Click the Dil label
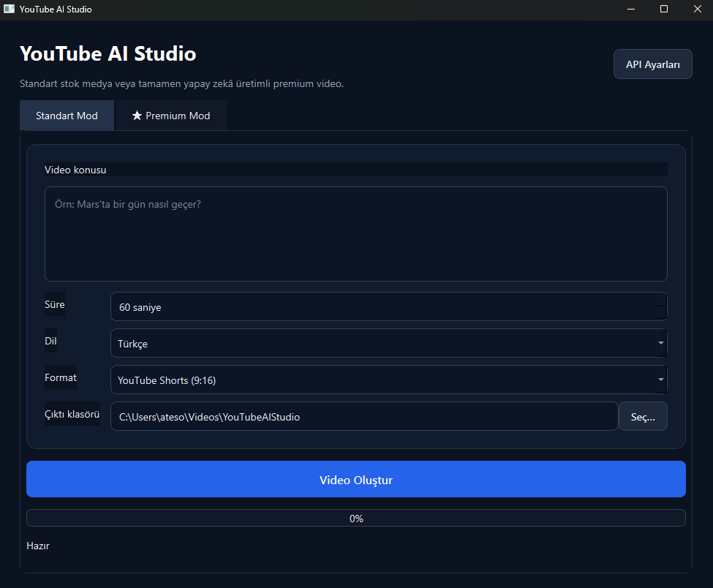The height and width of the screenshot is (588, 713). 50,341
